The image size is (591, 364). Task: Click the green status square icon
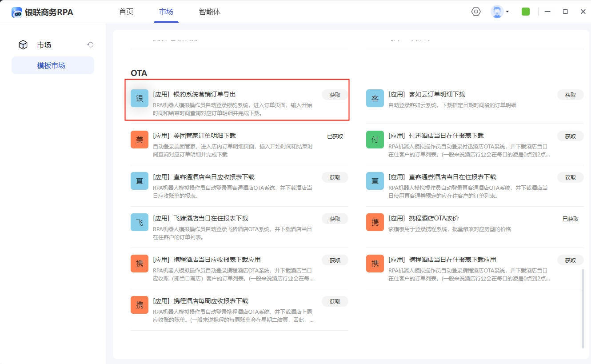click(526, 12)
